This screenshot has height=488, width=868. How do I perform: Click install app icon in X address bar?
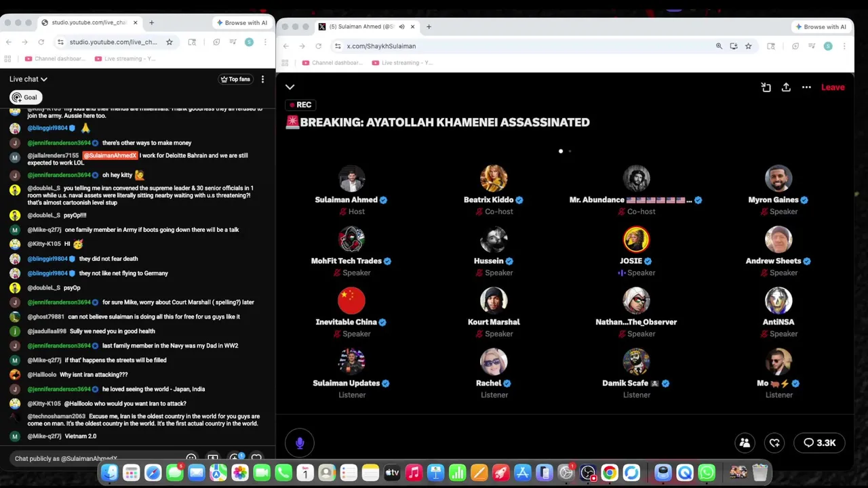coord(734,46)
